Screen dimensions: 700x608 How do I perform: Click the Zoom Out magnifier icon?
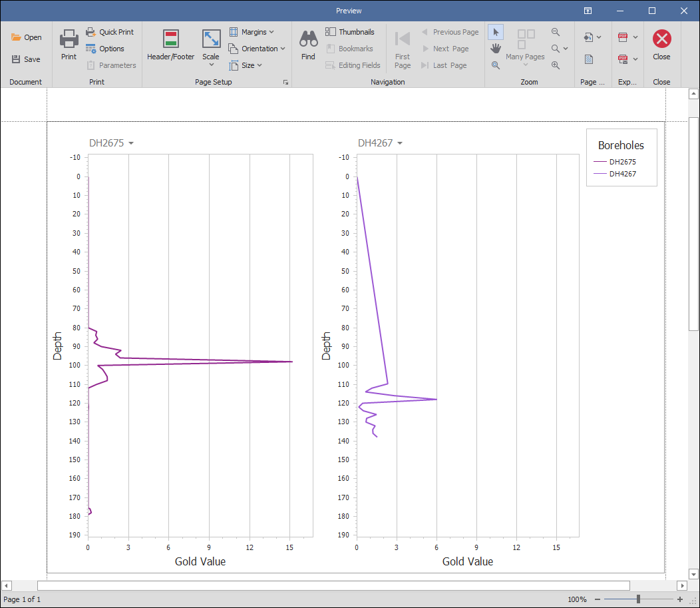pos(556,32)
